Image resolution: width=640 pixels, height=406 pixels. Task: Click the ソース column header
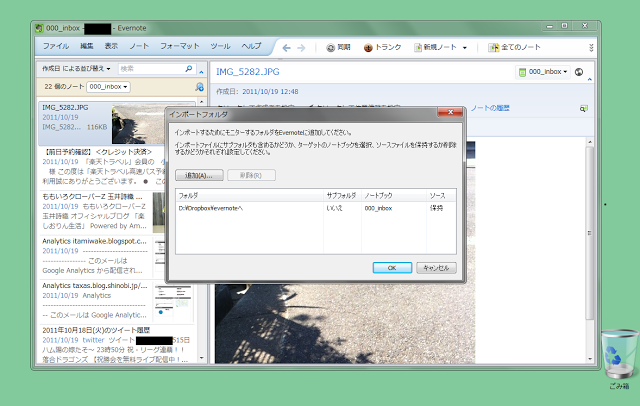click(441, 195)
